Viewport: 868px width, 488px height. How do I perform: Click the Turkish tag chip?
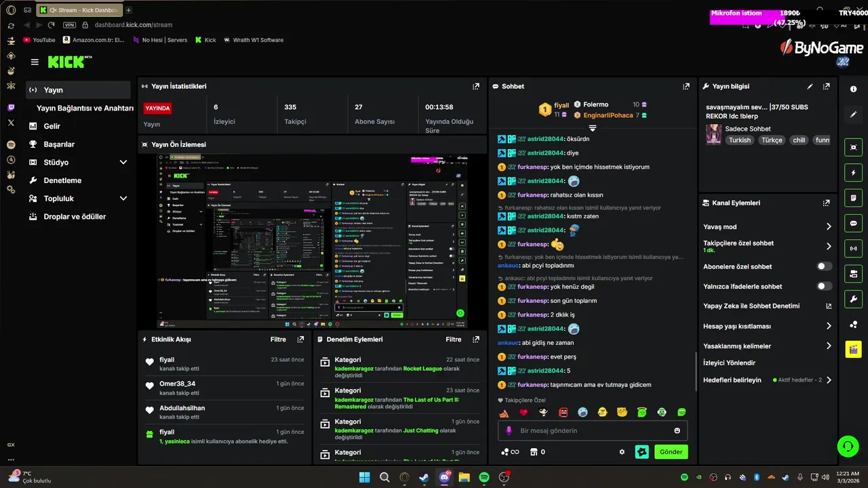740,140
